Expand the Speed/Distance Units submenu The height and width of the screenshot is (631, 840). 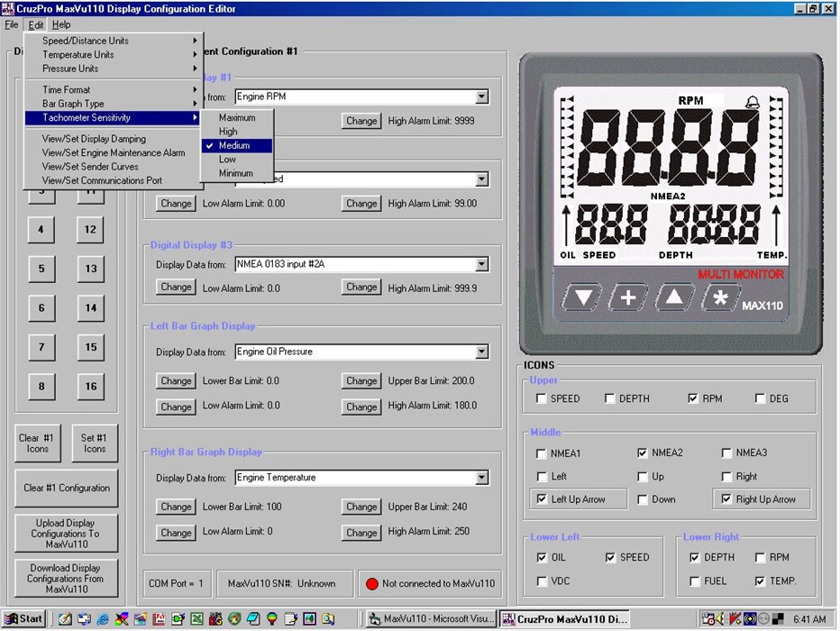tap(113, 41)
